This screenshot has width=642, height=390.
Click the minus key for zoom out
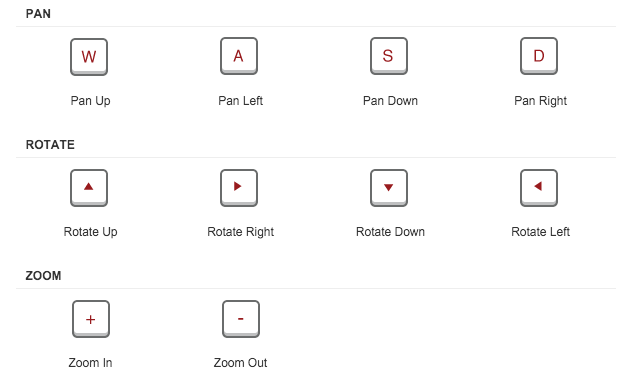pos(241,319)
